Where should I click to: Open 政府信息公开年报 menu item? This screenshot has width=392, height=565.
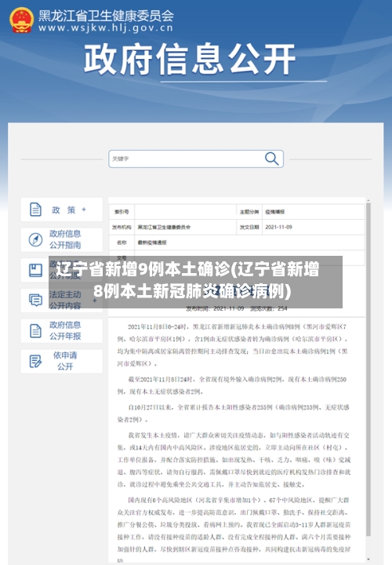click(x=62, y=331)
